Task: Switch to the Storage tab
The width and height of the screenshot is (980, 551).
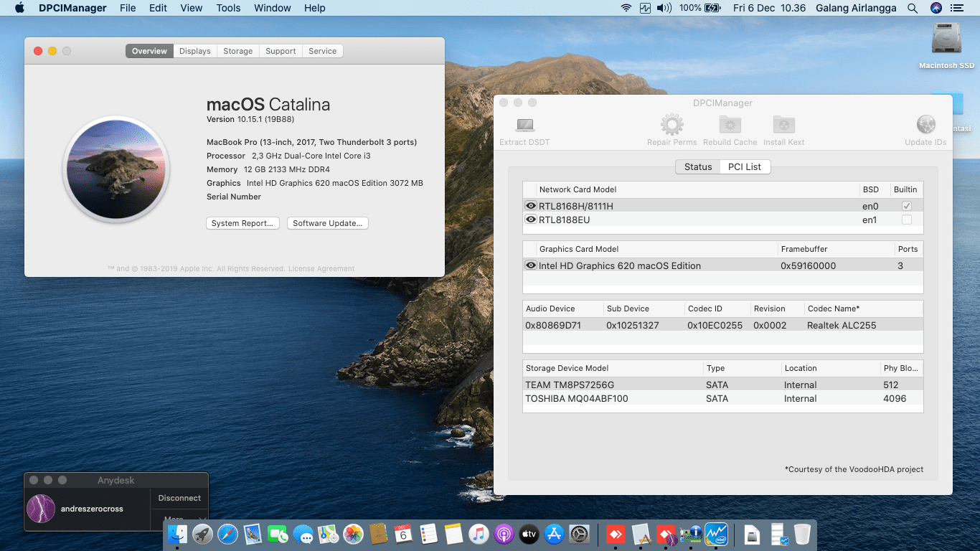Action: (x=237, y=51)
